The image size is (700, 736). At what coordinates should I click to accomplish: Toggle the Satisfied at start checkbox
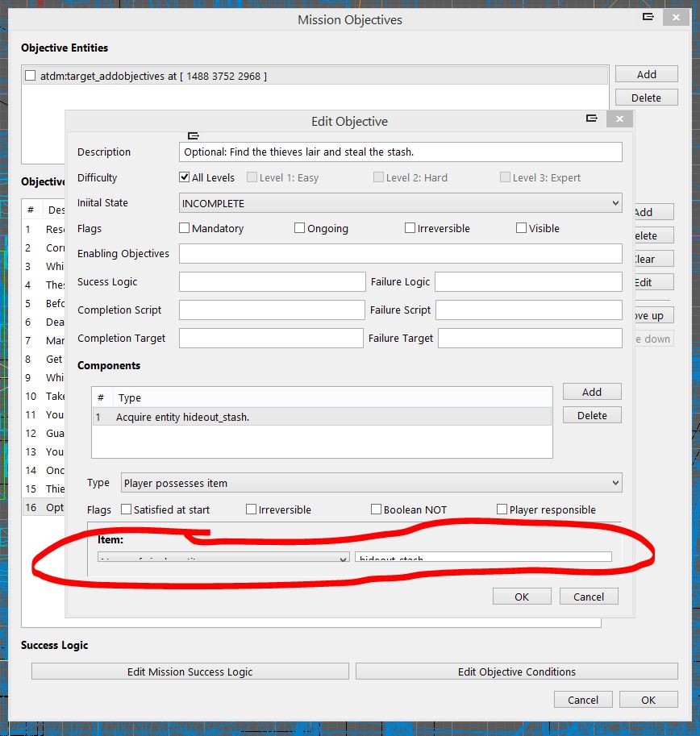tap(126, 509)
